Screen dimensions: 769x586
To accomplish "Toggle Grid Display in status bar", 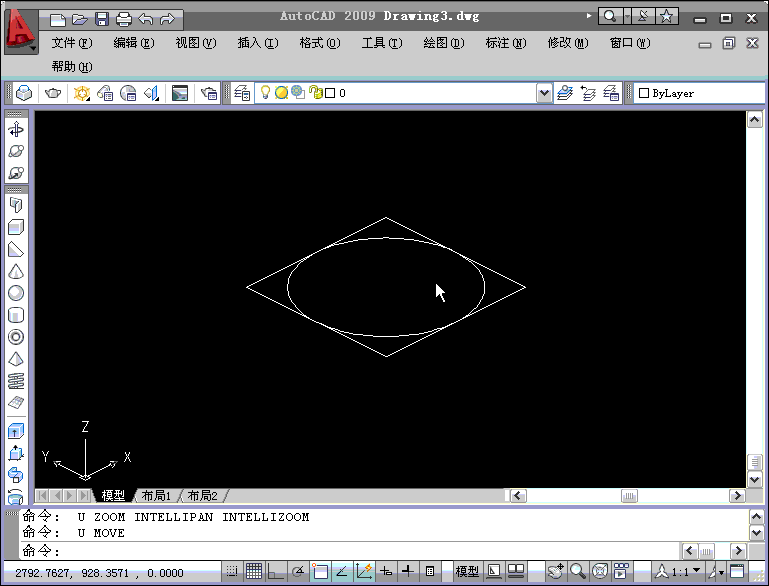I will pos(254,571).
